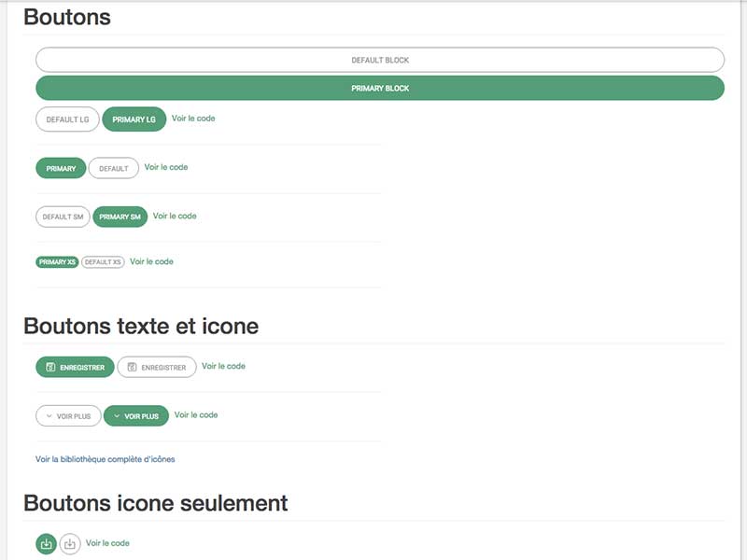Image resolution: width=747 pixels, height=560 pixels.
Task: Select the medium green Primary button
Action: 61,168
